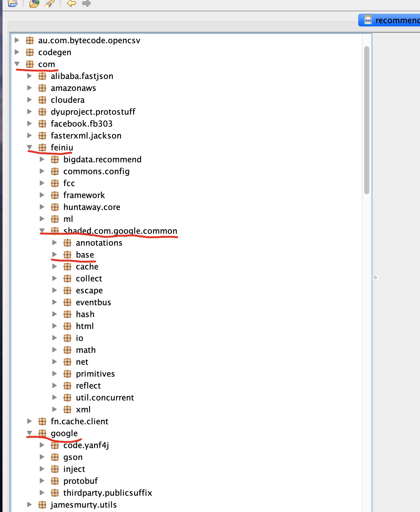Screen dimensions: 420x512
Task: Expand the base package under shaded
Action: pos(55,254)
